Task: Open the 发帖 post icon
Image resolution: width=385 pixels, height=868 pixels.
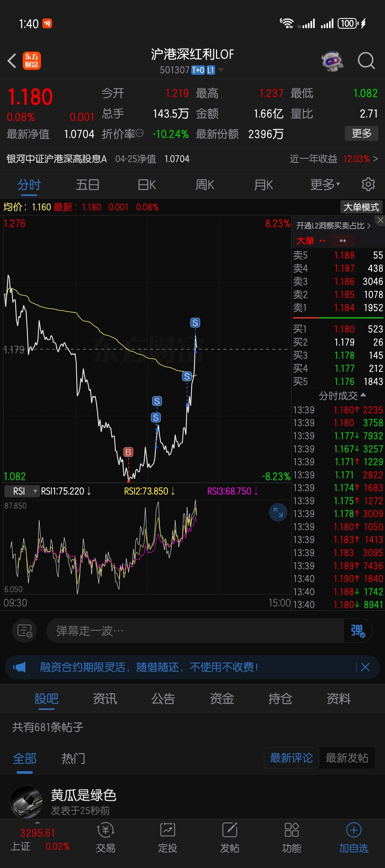Action: coord(230,838)
